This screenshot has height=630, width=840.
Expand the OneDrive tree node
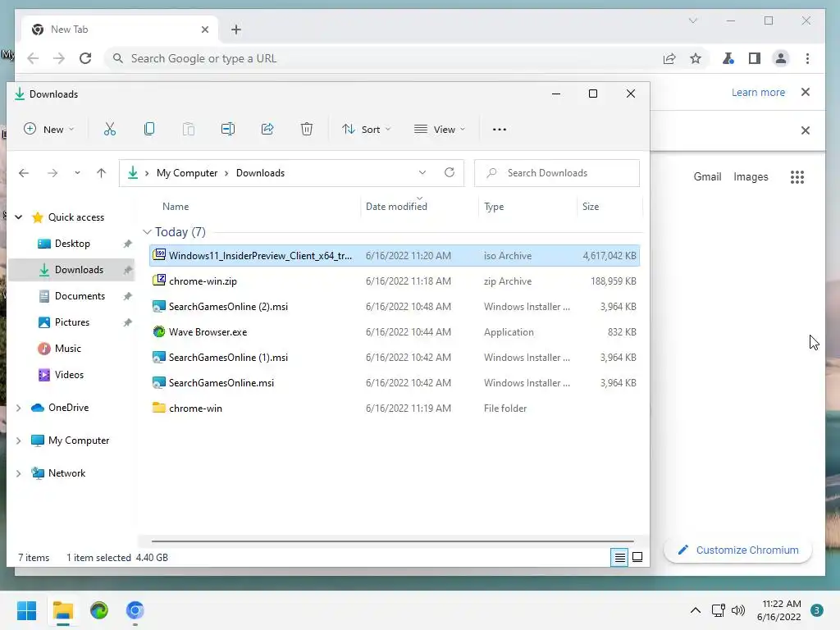19,408
